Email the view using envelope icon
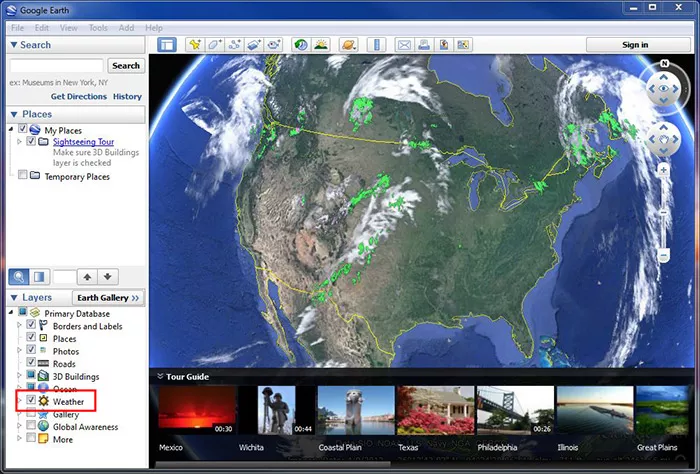Screen dimensions: 700x474 pyautogui.click(x=404, y=45)
